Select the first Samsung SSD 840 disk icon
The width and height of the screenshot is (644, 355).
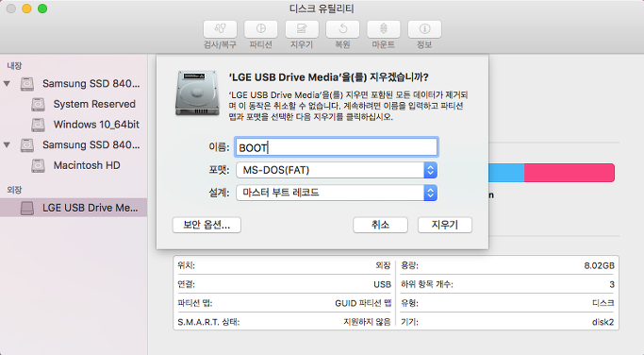(x=27, y=84)
